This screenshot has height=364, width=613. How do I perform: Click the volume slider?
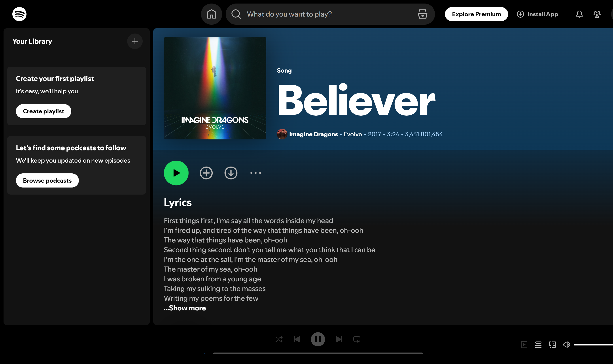[x=593, y=344]
